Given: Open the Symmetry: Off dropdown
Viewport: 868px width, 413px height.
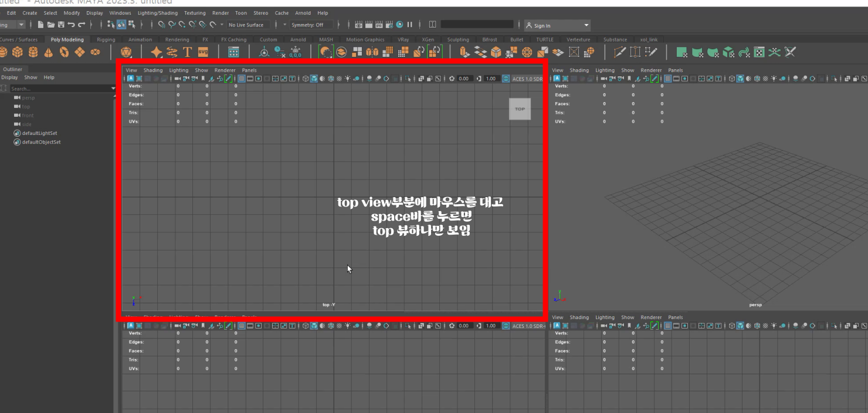Looking at the screenshot, I should click(311, 25).
